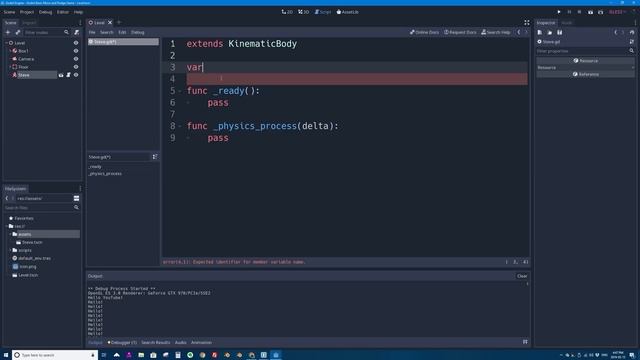
Task: Pause the running scene
Action: coord(569,12)
